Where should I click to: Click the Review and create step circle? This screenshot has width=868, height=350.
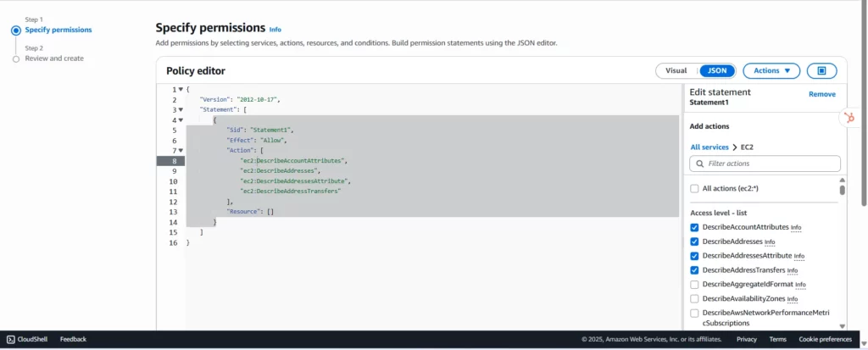pos(16,58)
